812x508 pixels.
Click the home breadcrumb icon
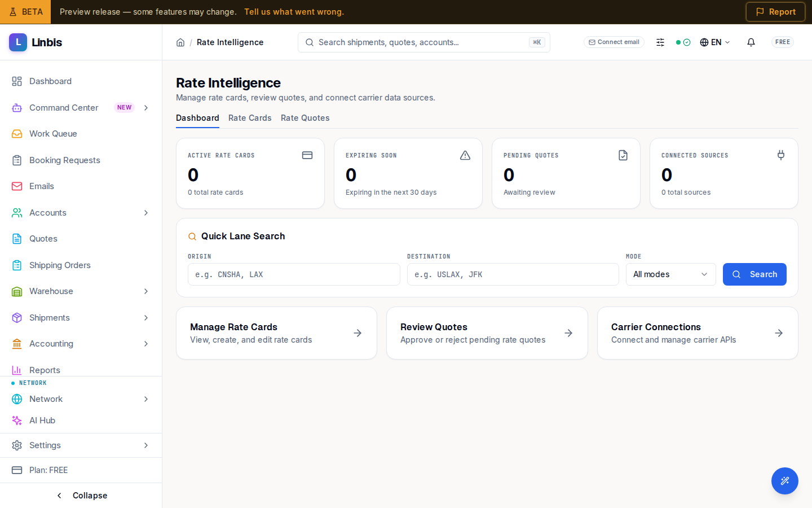point(180,42)
